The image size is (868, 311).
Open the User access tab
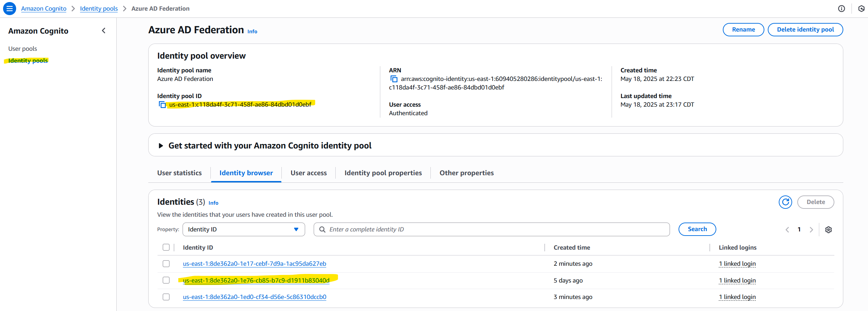click(309, 173)
